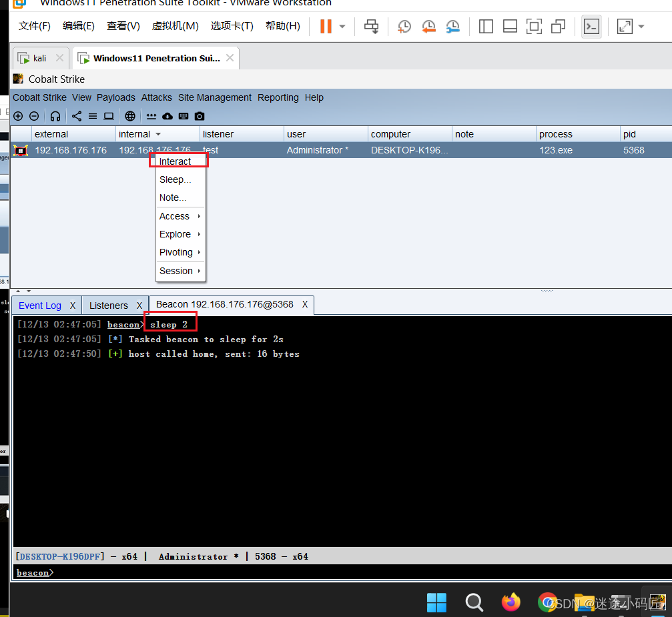
Task: Sort sessions by the computer column header
Action: coord(409,134)
